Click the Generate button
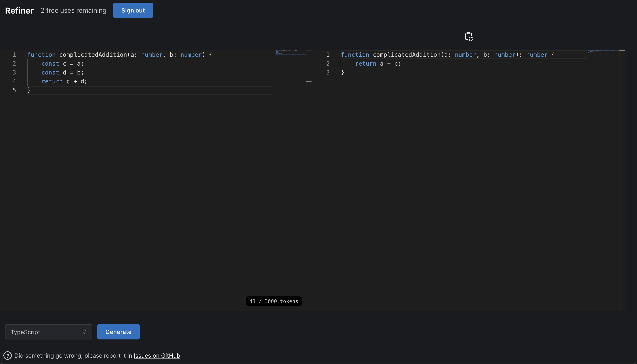 [118, 332]
